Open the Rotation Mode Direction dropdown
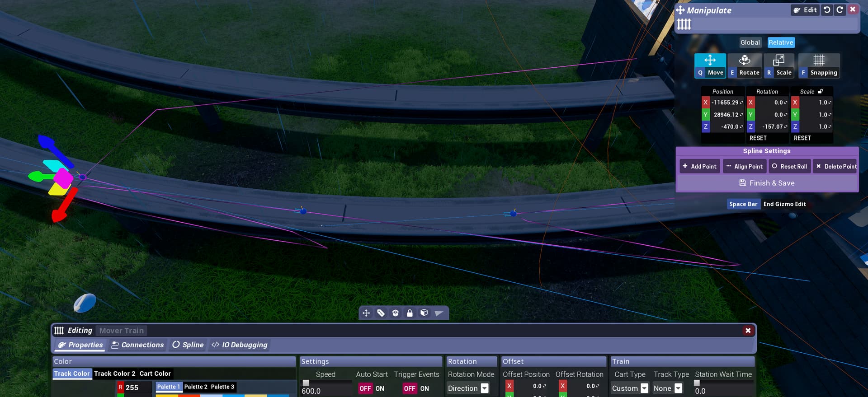 pos(468,388)
